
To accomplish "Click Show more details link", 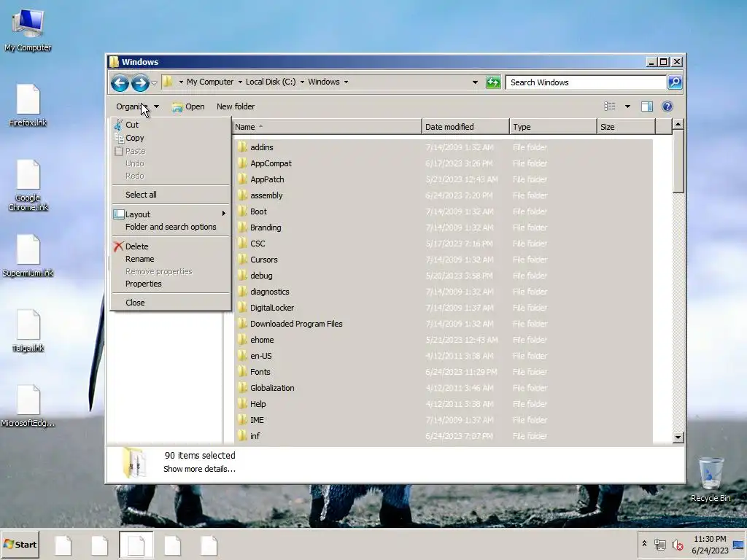I will click(199, 469).
